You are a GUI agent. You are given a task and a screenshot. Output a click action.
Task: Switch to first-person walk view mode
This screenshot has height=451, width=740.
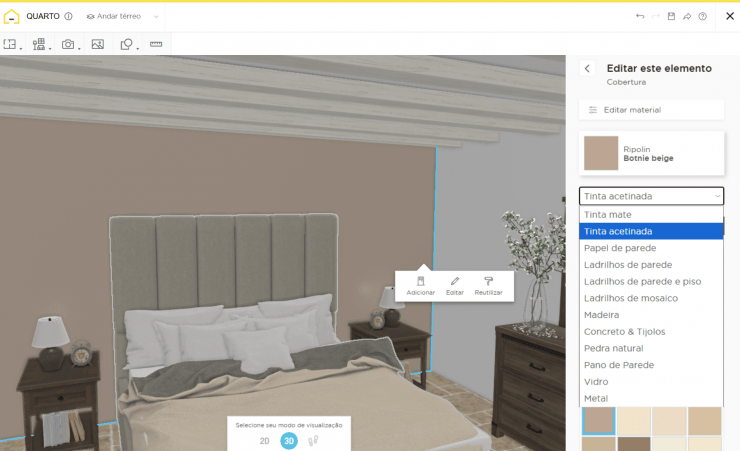click(x=313, y=441)
